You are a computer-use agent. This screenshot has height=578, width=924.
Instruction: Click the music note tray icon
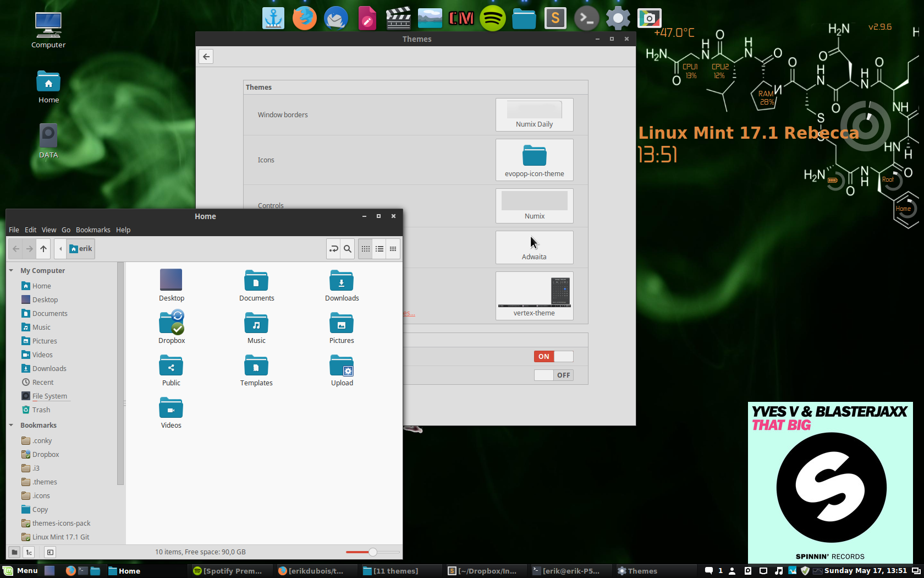click(x=778, y=571)
